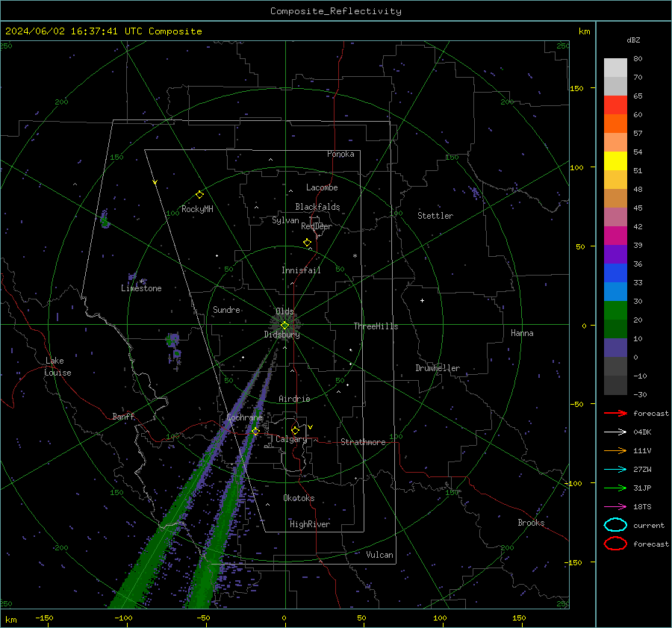The height and width of the screenshot is (628, 672).
Task: Click the Drumheller town label
Action: [438, 368]
